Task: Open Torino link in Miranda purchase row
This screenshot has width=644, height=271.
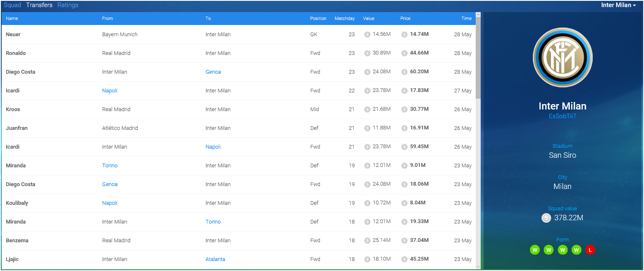Action: (x=110, y=166)
